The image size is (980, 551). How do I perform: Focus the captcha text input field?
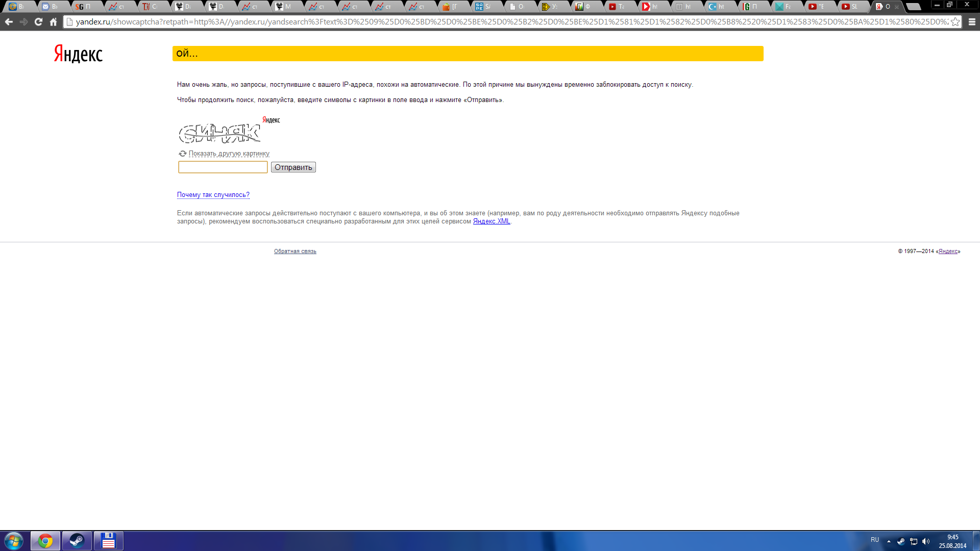[x=223, y=167]
